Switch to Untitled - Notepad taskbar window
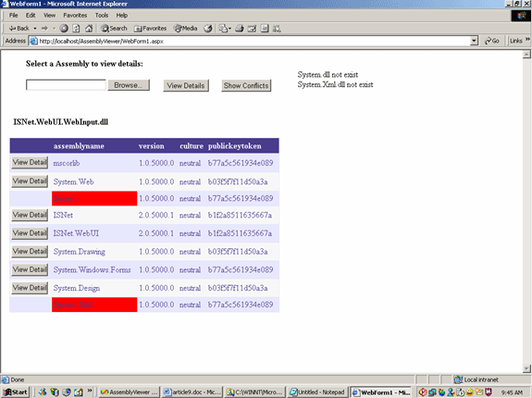This screenshot has height=398, width=532. coord(317,392)
